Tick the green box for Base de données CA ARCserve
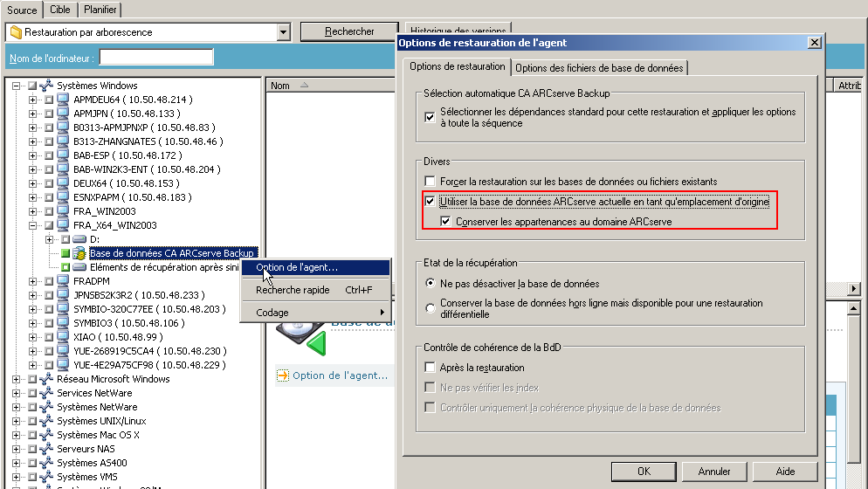Screen dimensions: 868x489 (65, 253)
